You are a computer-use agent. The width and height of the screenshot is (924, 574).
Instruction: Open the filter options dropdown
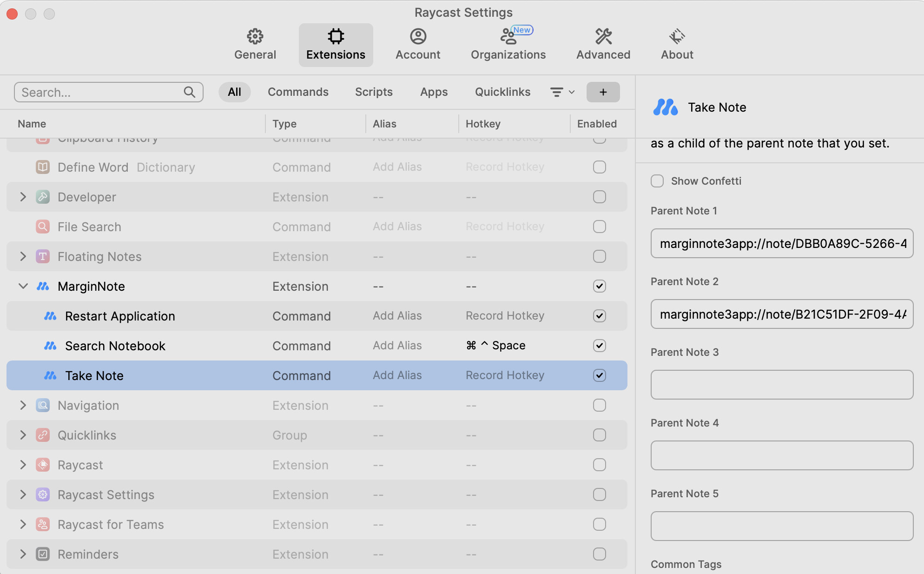pyautogui.click(x=562, y=92)
